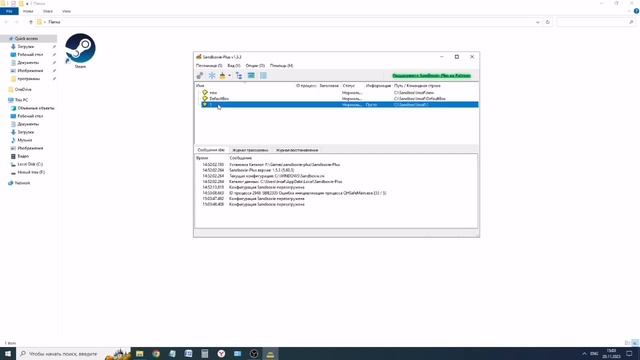Sort by the Статус column header

[x=349, y=86]
